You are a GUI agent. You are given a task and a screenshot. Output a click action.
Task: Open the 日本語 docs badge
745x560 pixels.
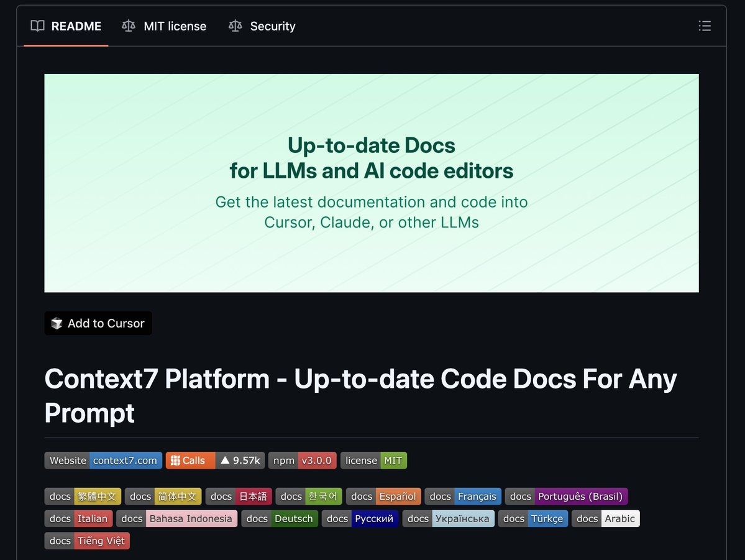[x=239, y=497]
